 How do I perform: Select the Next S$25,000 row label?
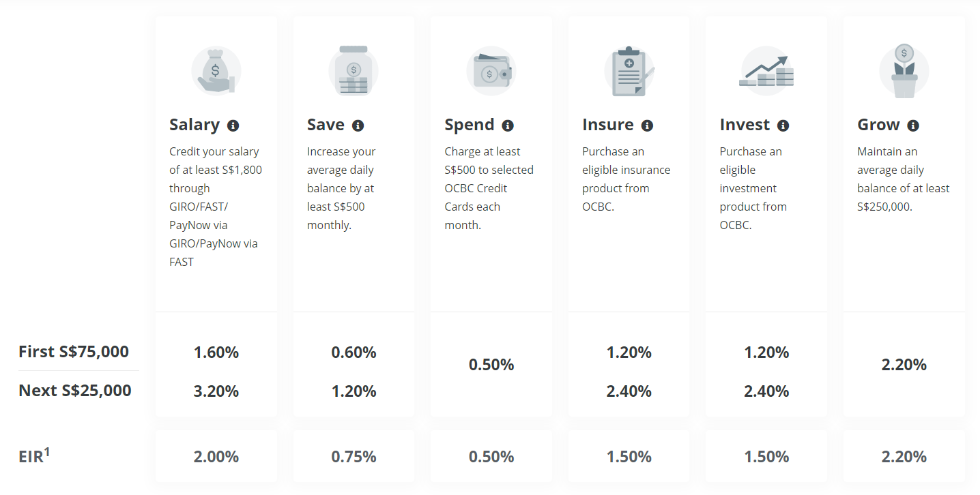coord(75,391)
